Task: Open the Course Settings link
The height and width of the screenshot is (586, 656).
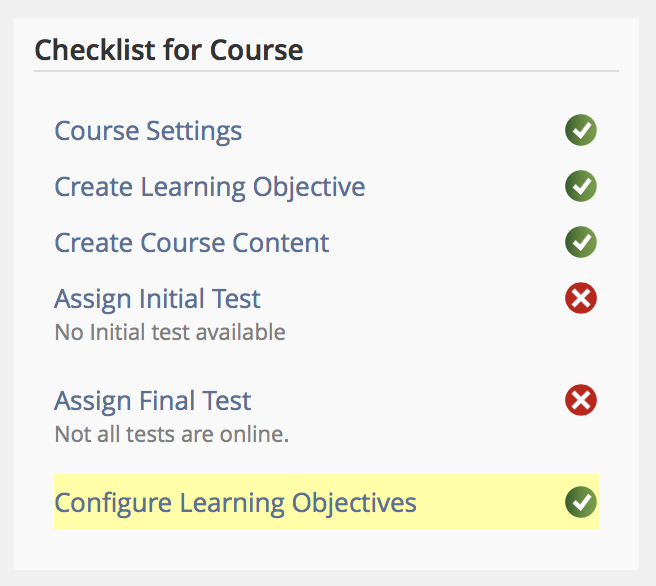Action: coord(148,131)
